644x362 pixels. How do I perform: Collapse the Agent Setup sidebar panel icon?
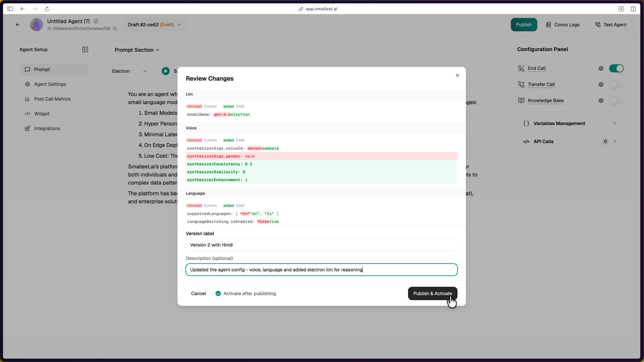(x=85, y=49)
